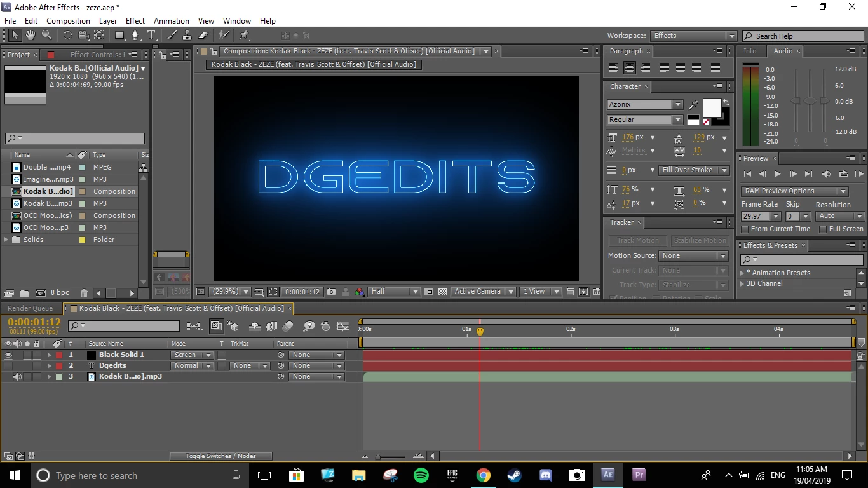Image resolution: width=868 pixels, height=488 pixels.
Task: Open the Layer menu
Action: pyautogui.click(x=108, y=20)
